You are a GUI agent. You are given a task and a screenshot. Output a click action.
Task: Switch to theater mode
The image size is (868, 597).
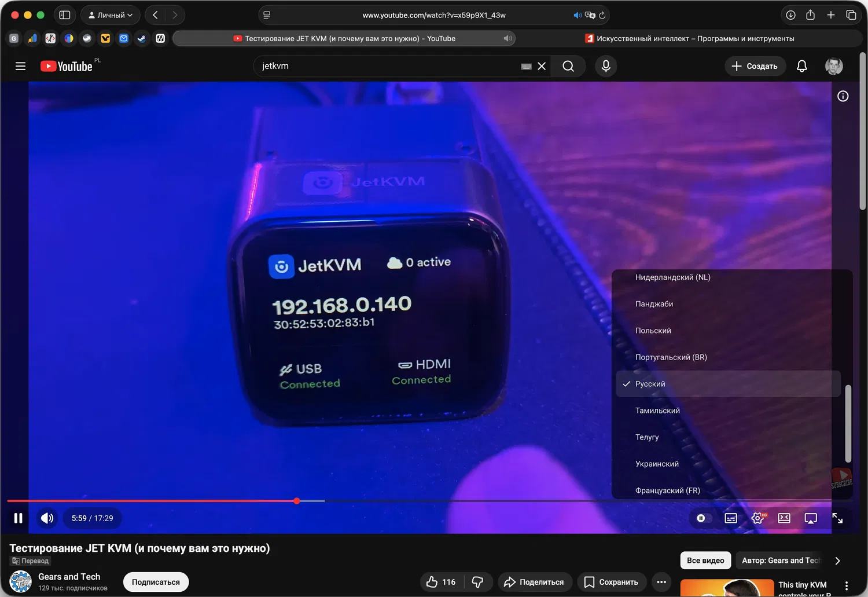click(784, 518)
